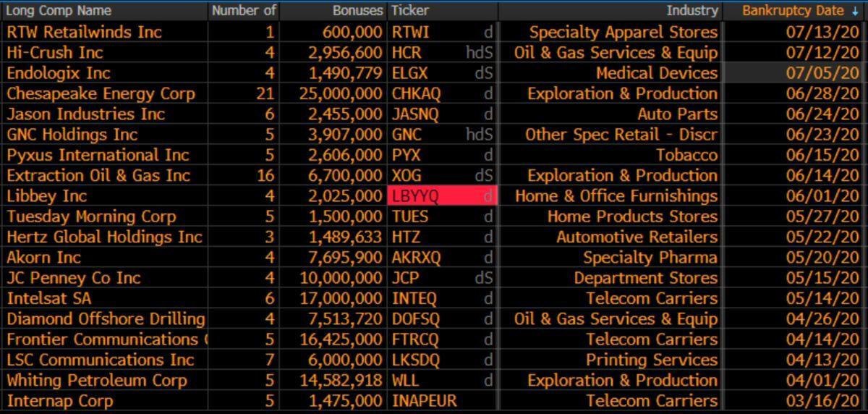Select LSC Communications Inc name
Screen dimensions: 868x414
(x=101, y=360)
